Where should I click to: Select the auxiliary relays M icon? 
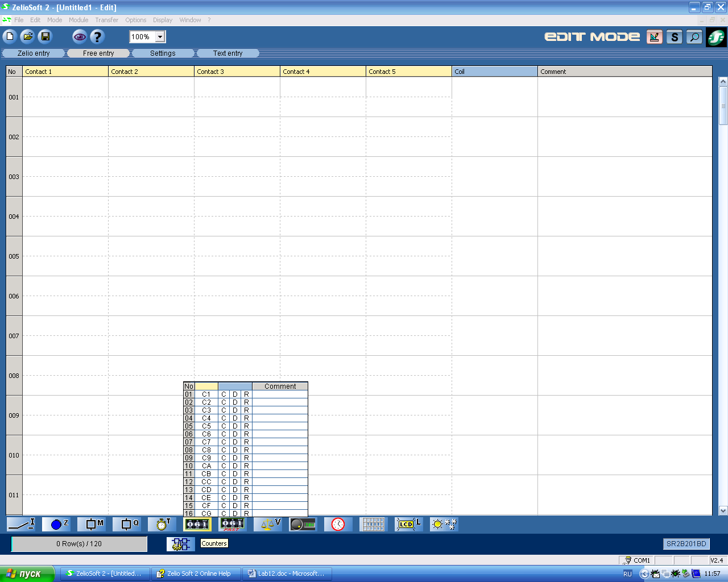(x=92, y=524)
